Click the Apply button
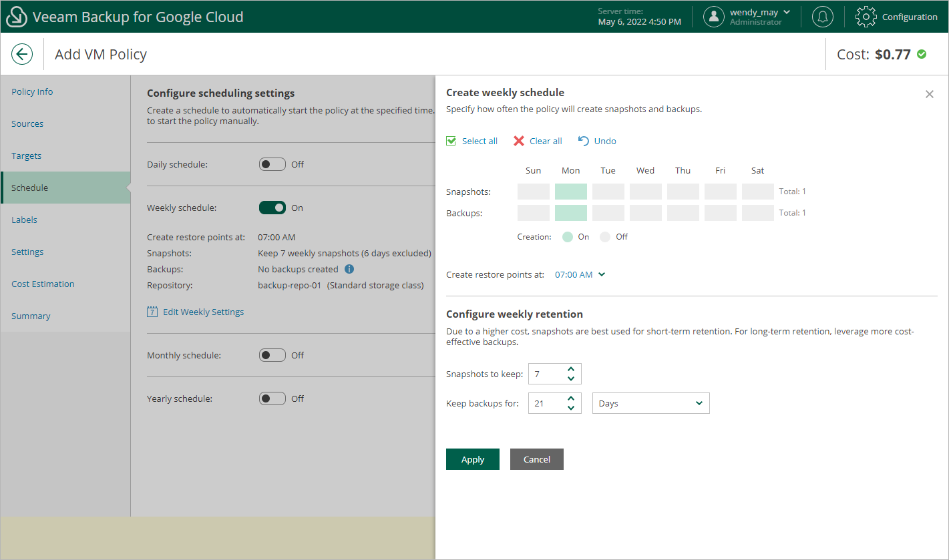This screenshot has width=949, height=560. (473, 459)
